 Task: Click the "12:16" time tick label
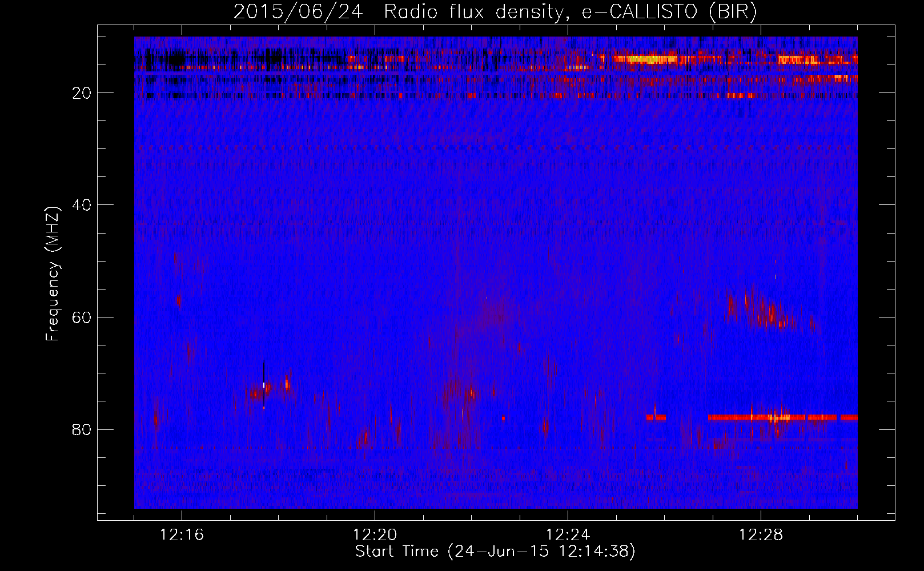pos(182,535)
